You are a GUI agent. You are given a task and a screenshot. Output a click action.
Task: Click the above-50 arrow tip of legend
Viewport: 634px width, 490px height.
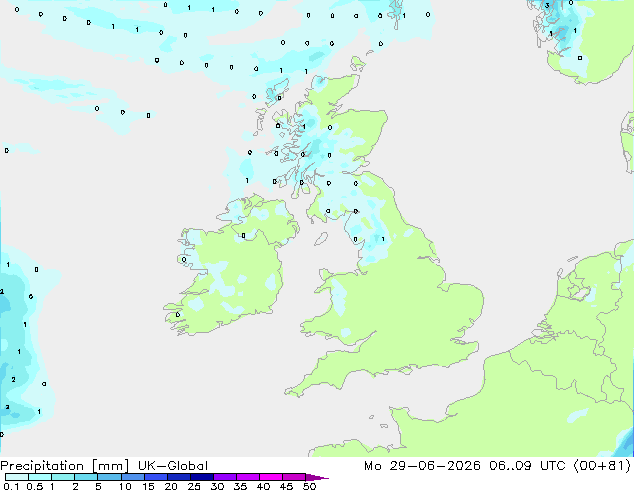pos(317,477)
